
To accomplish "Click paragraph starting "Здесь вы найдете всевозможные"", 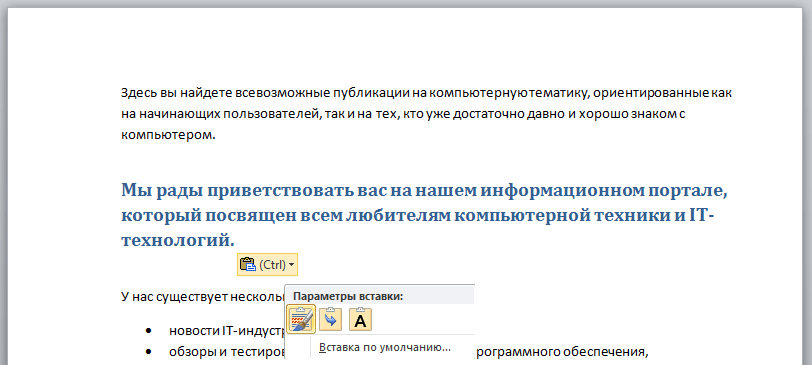I will click(x=426, y=114).
